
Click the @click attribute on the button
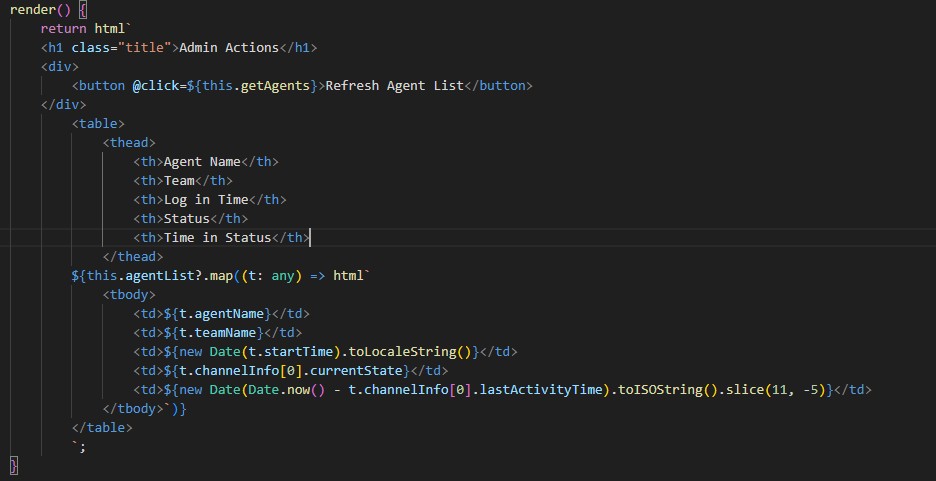click(156, 86)
